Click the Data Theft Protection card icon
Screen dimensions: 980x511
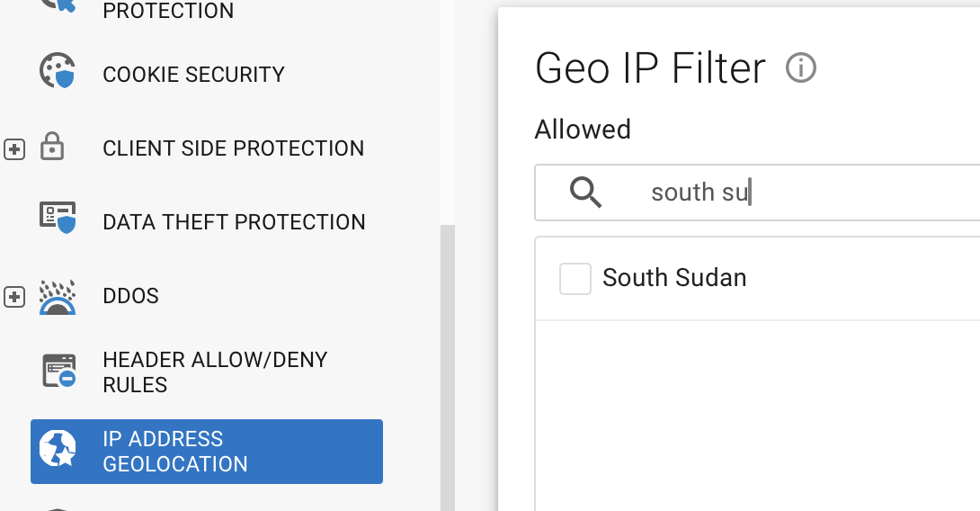pos(58,217)
